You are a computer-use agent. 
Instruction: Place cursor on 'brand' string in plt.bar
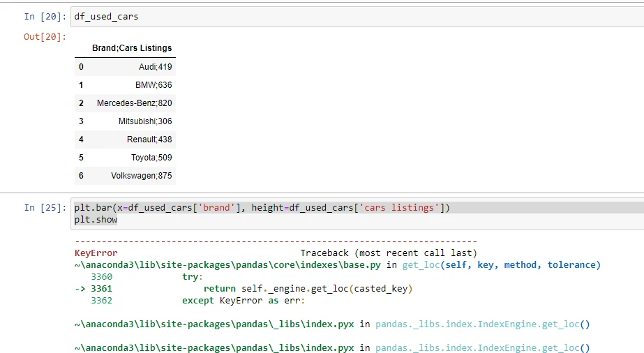pos(217,208)
